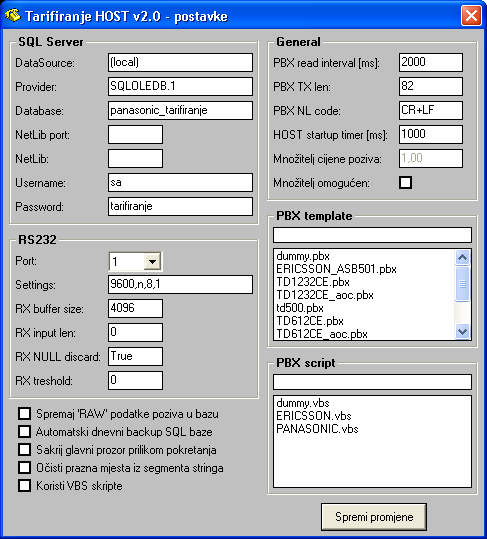The image size is (487, 539).
Task: Click the DataSource input field
Action: click(x=180, y=62)
